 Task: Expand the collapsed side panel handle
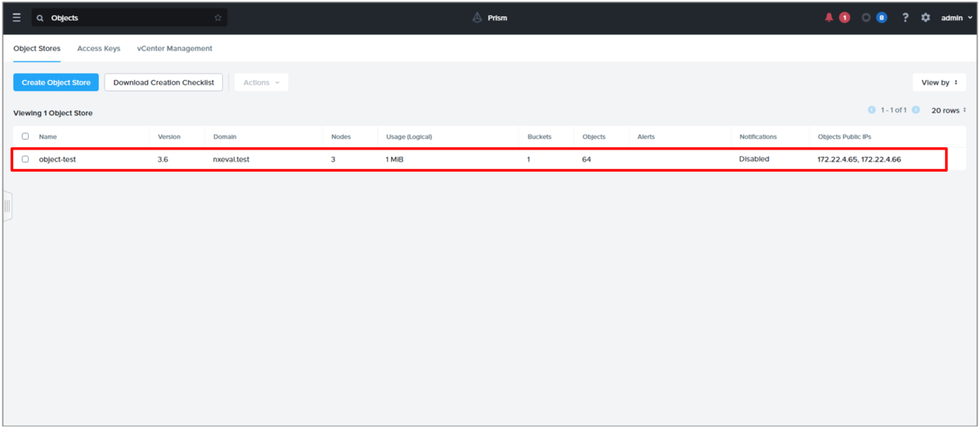coord(7,206)
